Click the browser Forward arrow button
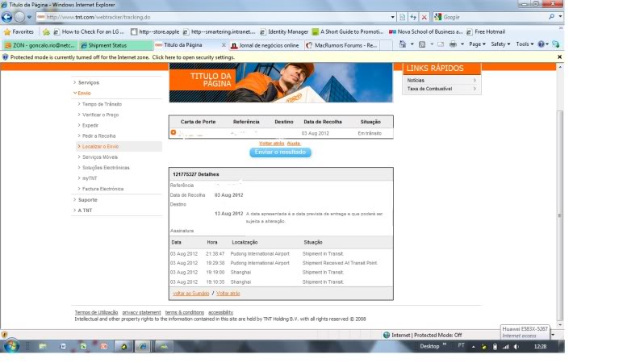Image resolution: width=644 pixels, height=363 pixels. [x=19, y=17]
